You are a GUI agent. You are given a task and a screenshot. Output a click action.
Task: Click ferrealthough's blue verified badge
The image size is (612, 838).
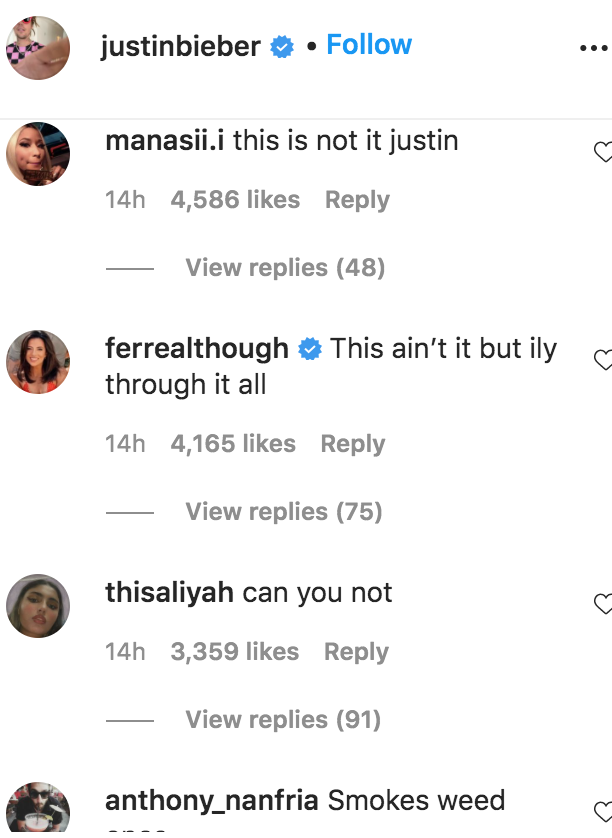309,350
